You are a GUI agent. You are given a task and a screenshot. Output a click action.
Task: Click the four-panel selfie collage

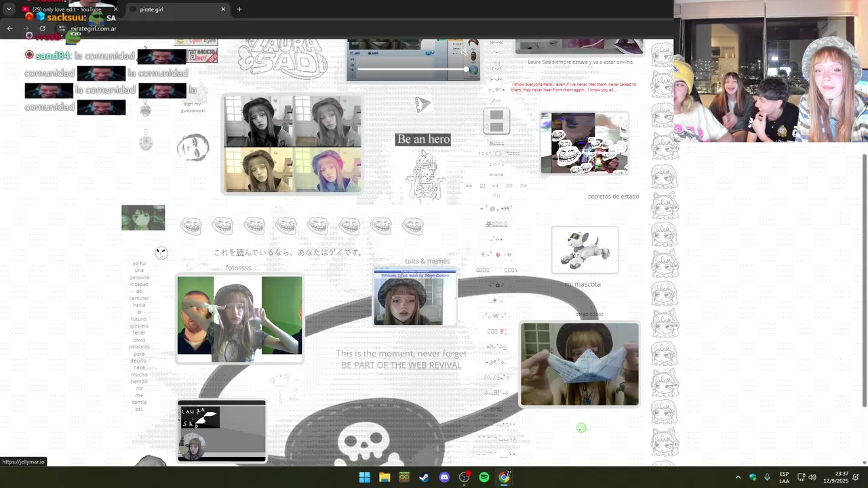point(293,144)
